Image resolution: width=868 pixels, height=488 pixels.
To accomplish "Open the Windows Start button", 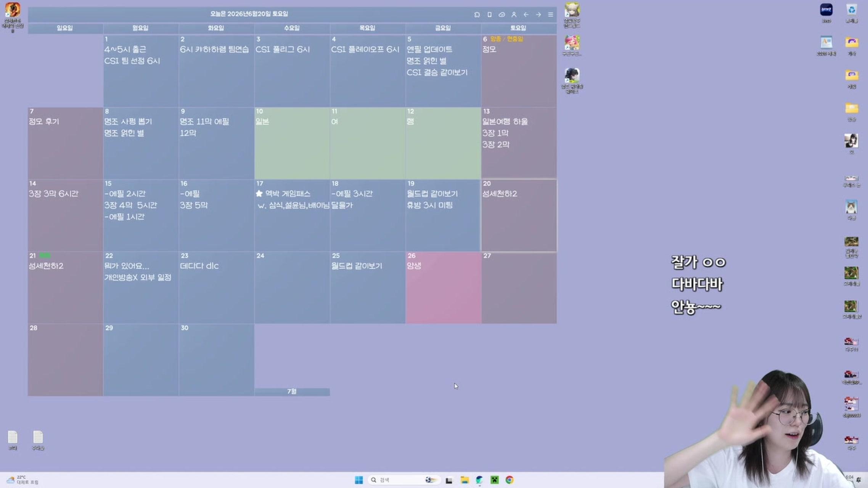I will (359, 480).
